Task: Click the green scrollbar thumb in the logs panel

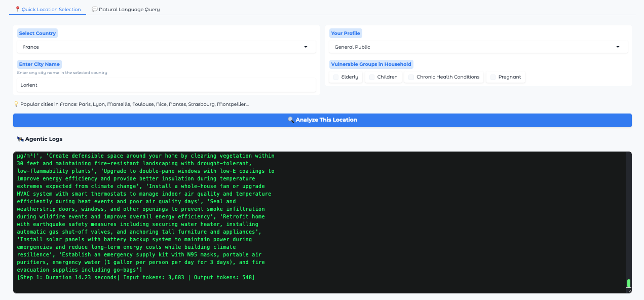Action: tap(628, 282)
